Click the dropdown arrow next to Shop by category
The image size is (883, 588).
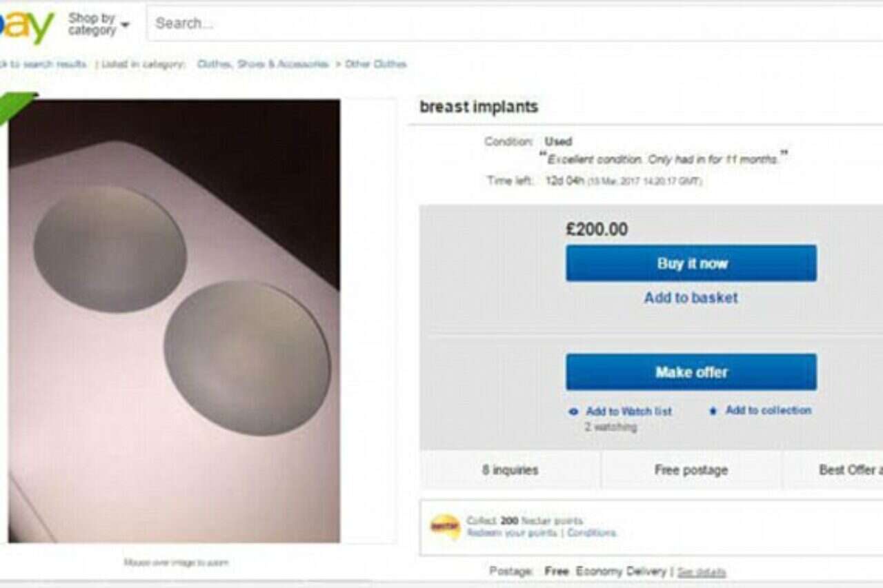click(125, 26)
